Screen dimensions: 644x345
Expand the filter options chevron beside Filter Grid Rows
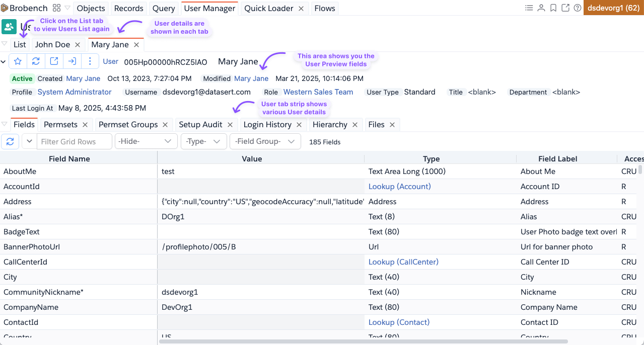click(29, 141)
